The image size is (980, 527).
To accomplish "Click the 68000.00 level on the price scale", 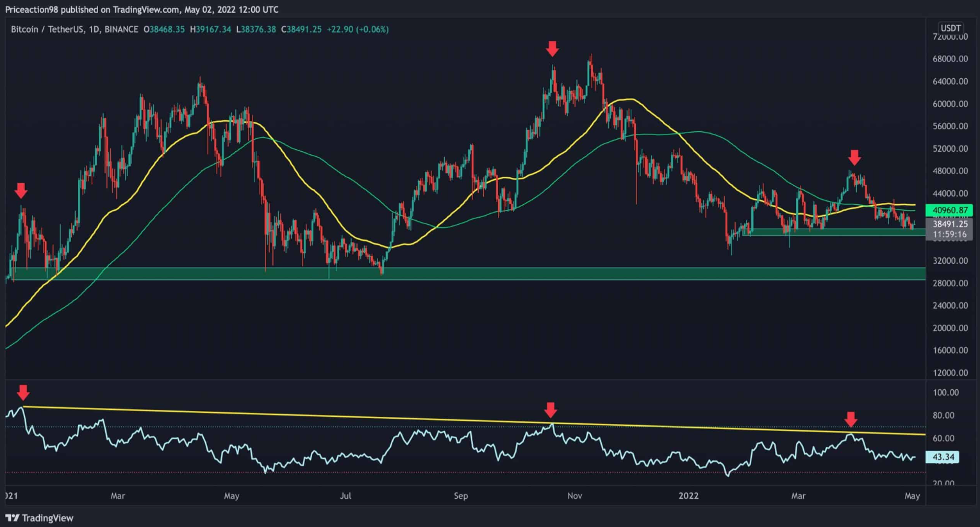I will coord(950,59).
